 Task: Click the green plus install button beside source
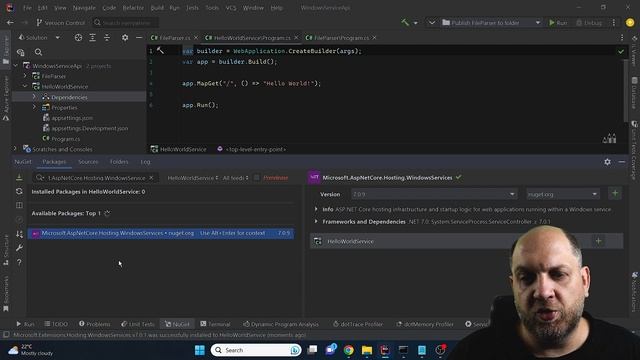pos(615,194)
